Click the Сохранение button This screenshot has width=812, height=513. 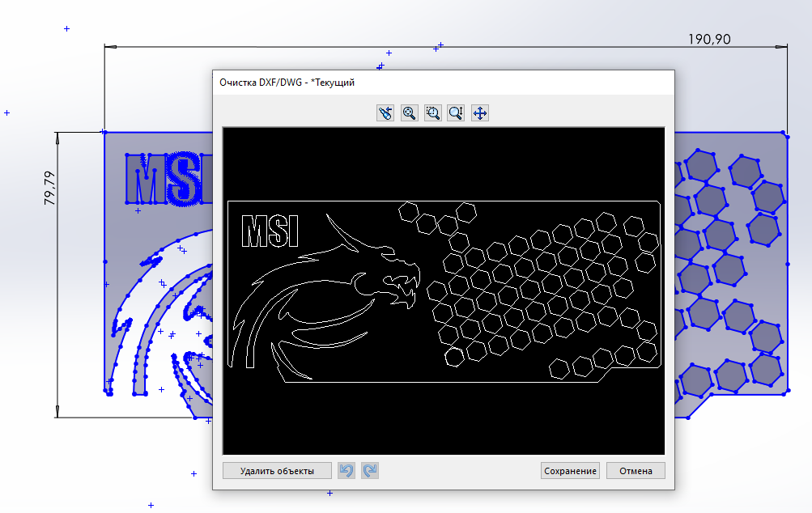pos(570,471)
